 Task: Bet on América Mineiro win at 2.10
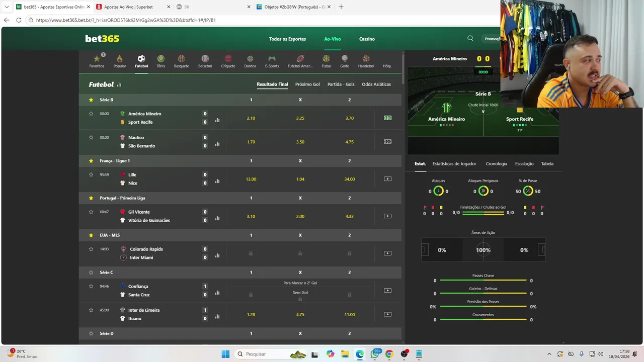pyautogui.click(x=251, y=118)
